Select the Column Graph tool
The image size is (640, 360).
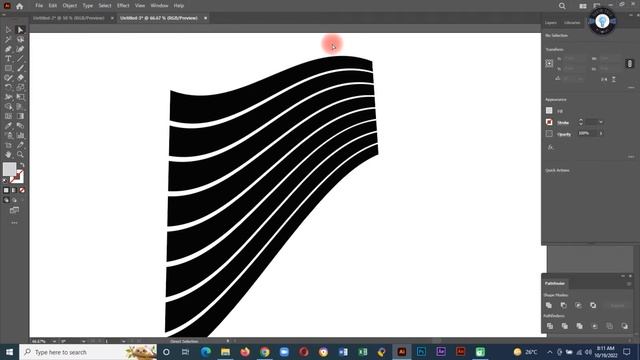pos(20,135)
